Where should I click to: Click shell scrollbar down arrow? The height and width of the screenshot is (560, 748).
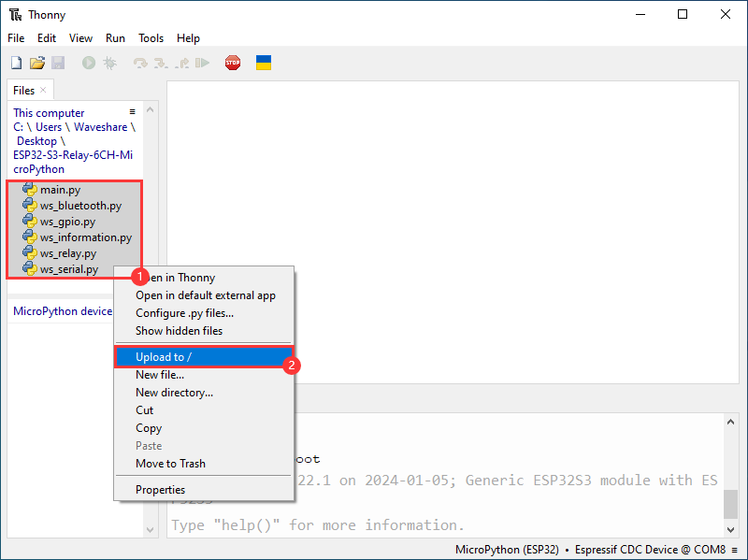[x=730, y=529]
